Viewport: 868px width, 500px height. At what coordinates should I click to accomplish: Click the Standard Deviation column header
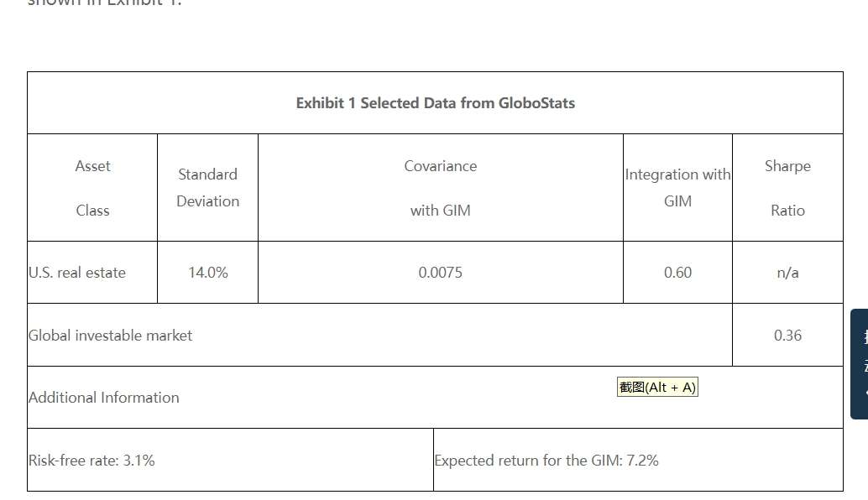tap(207, 188)
